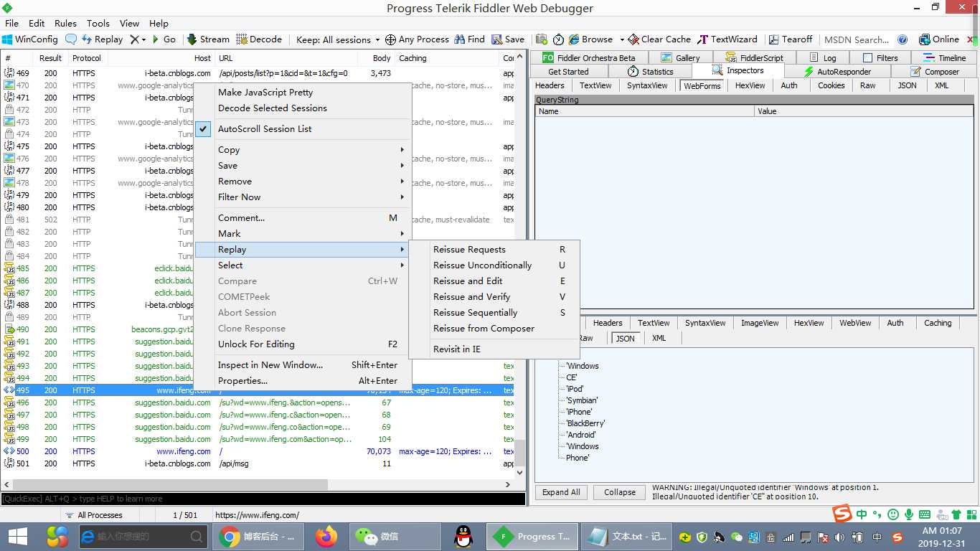Click the WeChat taskbar button

click(x=395, y=537)
